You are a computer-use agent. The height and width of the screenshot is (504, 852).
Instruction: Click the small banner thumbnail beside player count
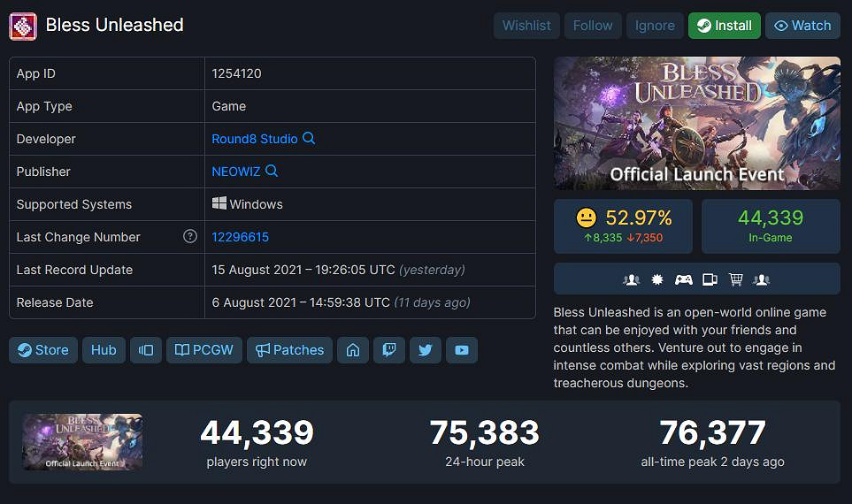pos(82,442)
